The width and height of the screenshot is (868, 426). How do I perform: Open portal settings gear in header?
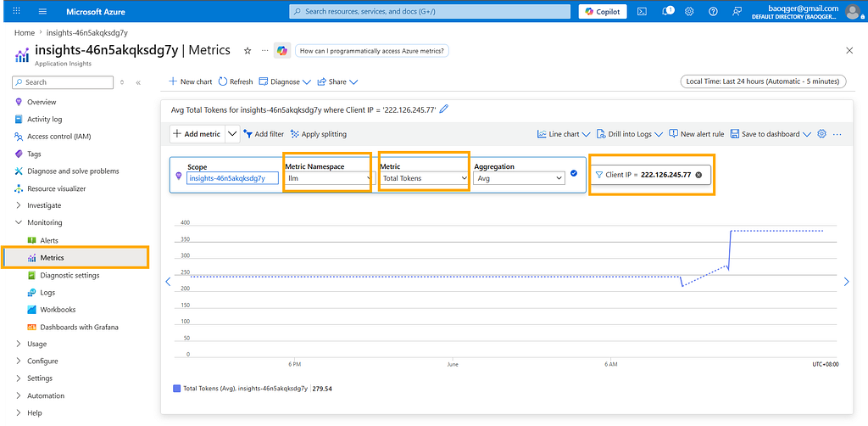[689, 11]
